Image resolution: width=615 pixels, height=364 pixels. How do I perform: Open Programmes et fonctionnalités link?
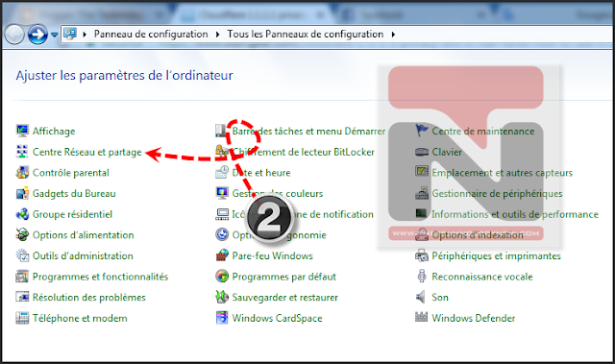100,277
